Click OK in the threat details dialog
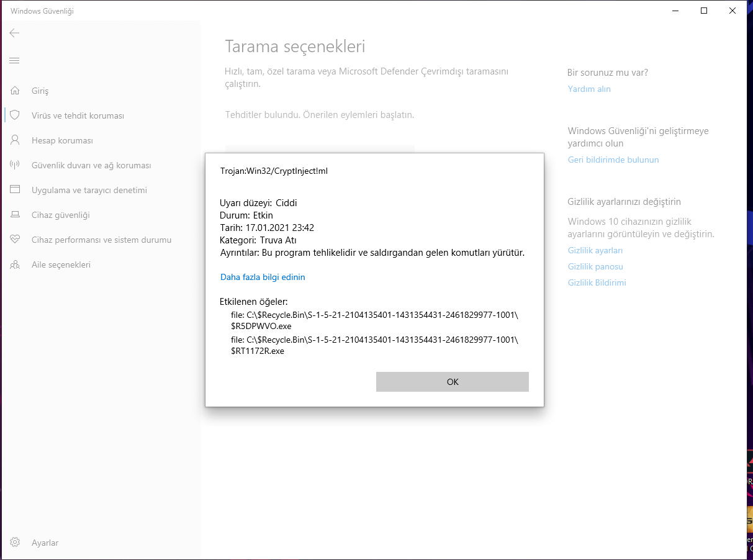The height and width of the screenshot is (560, 753). (453, 382)
